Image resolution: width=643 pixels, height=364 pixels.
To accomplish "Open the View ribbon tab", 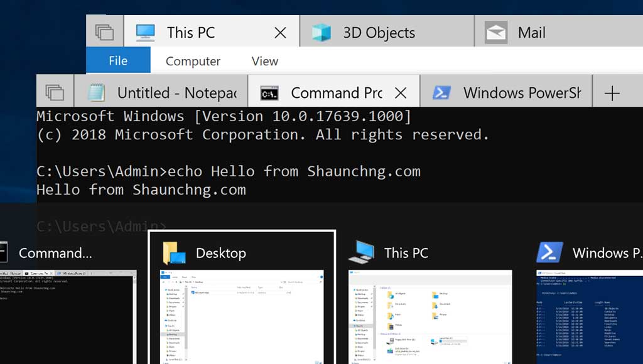I will [265, 61].
